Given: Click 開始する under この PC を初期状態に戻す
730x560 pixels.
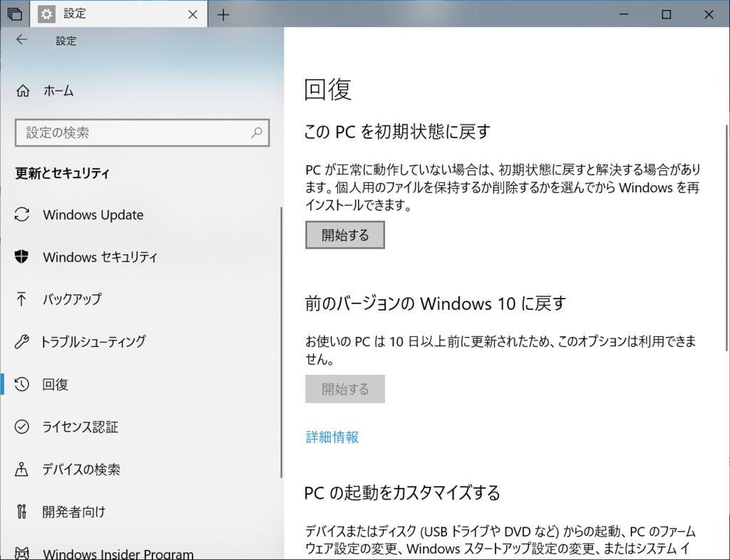Looking at the screenshot, I should click(x=345, y=235).
